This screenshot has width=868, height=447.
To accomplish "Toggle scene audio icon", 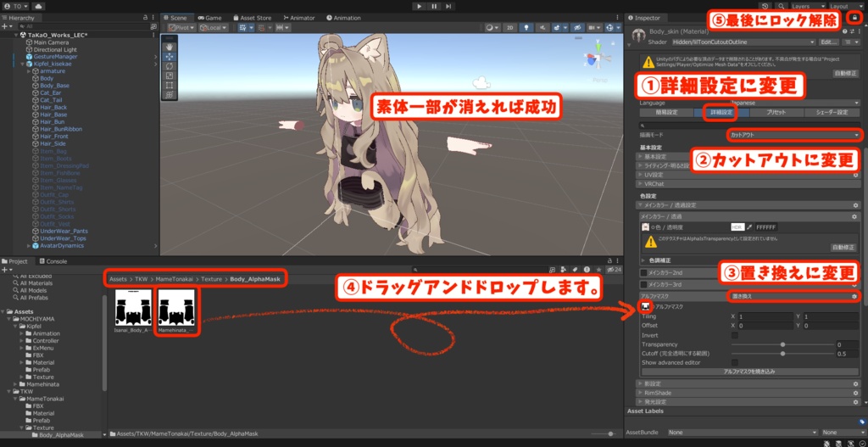I will (x=542, y=27).
